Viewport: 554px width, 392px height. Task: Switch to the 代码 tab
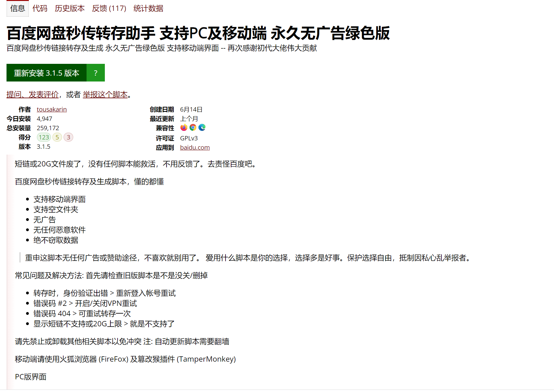[40, 8]
